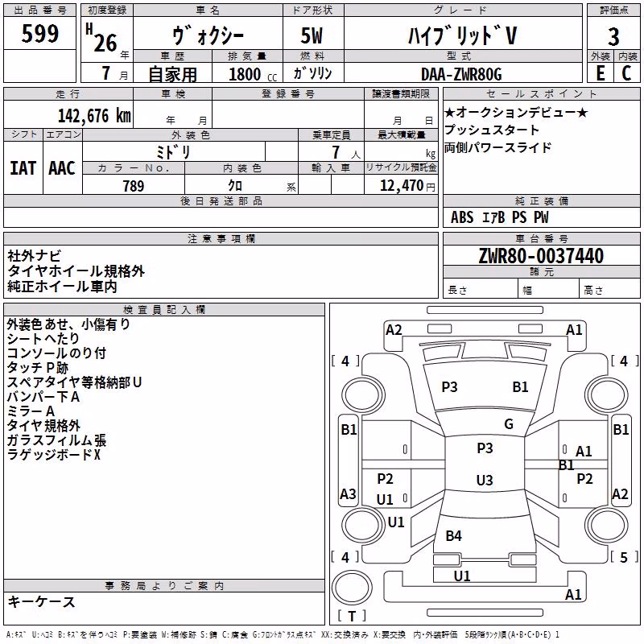Screen dimensions: 644x644
Task: Select interior color クロ
Action: [235, 186]
